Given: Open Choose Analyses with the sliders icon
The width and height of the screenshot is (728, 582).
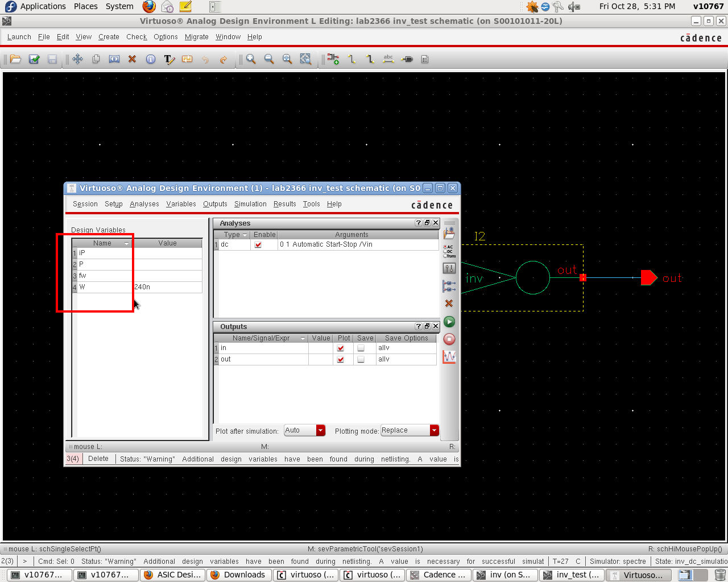Looking at the screenshot, I should coord(449,268).
